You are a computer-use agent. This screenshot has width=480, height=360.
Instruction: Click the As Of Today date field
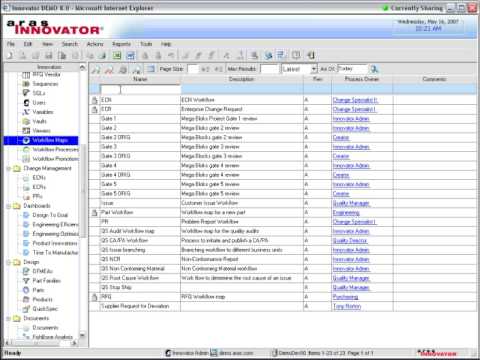click(352, 69)
